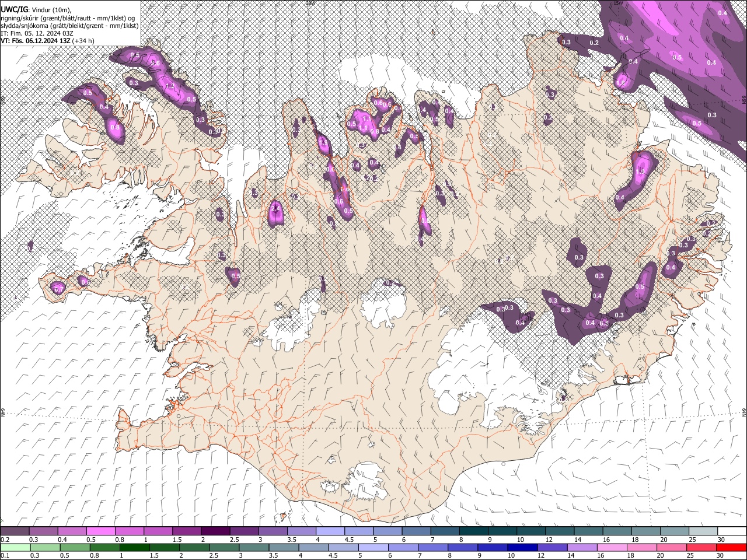The width and height of the screenshot is (747, 560).
Task: Select lower legend swatch between 0.8 and 1
Action: tap(106, 547)
